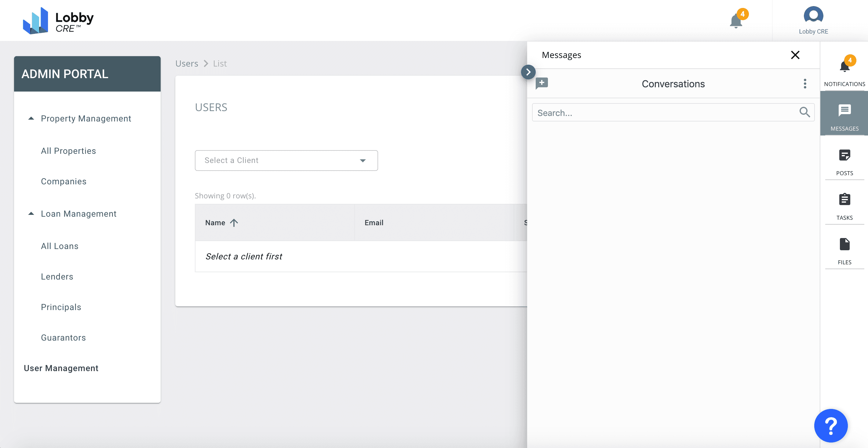
Task: Collapse the Messages panel with arrow toggle
Action: coord(528,72)
